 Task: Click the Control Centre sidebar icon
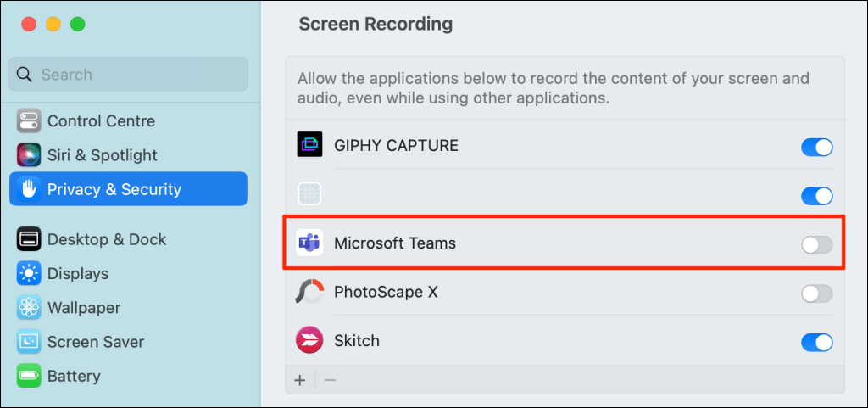coord(29,121)
